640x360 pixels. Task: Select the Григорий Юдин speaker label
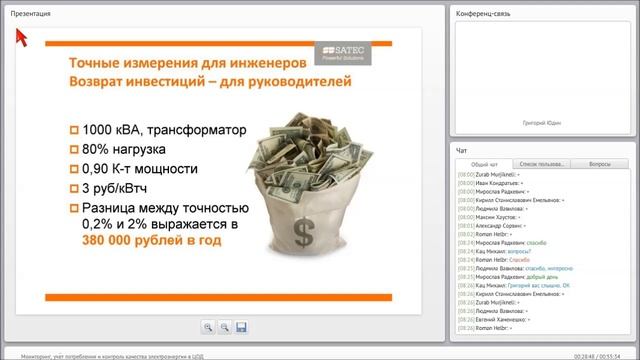click(x=542, y=123)
